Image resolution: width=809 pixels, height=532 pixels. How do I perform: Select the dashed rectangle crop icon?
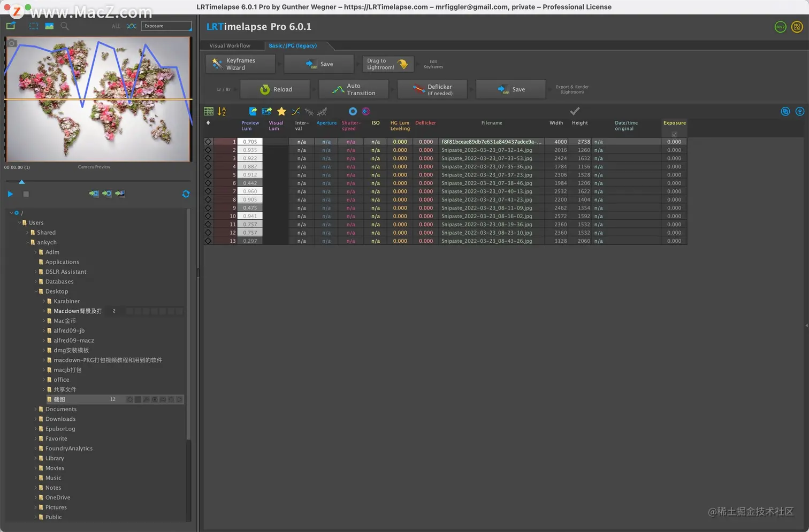click(34, 26)
